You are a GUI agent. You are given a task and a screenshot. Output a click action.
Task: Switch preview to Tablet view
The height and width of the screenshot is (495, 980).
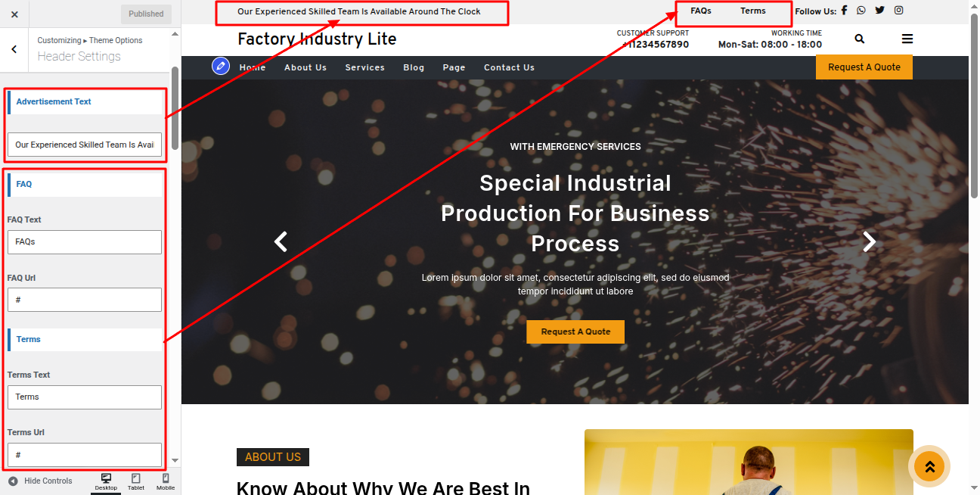click(x=136, y=482)
